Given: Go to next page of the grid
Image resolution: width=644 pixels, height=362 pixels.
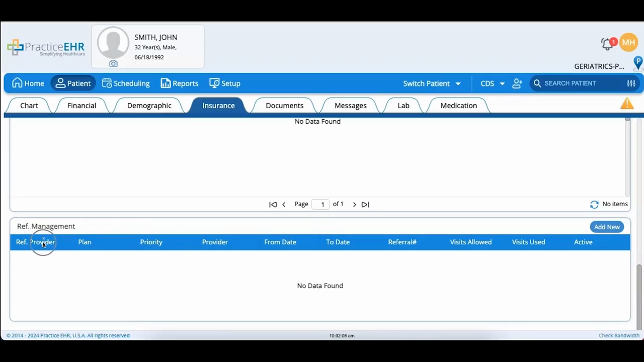Looking at the screenshot, I should 354,204.
